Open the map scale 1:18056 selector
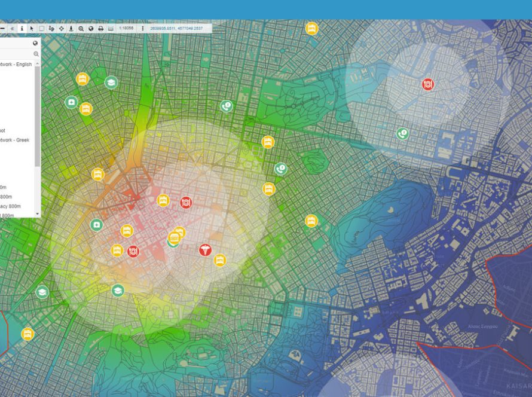This screenshot has width=532, height=397. 126,28
